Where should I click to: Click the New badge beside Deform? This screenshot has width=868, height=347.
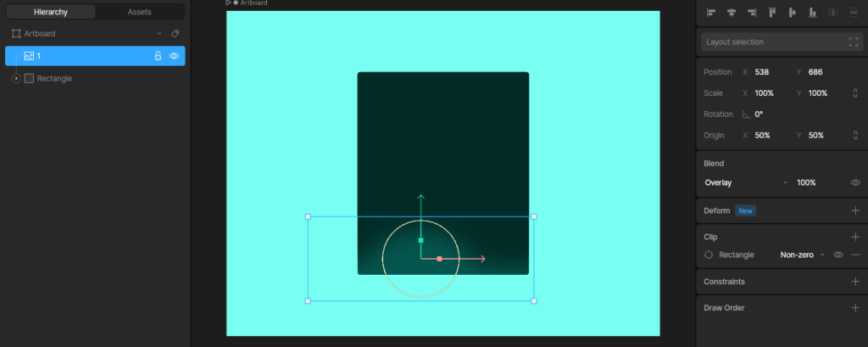coord(746,210)
